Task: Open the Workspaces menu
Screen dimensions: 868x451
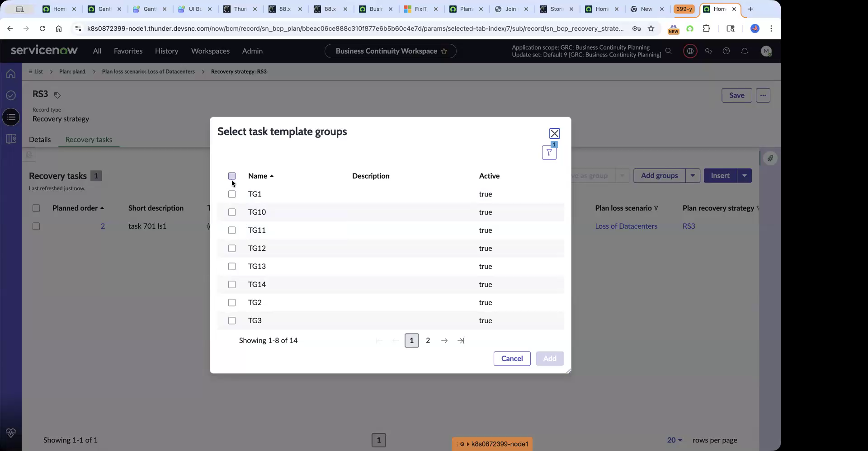Action: 210,51
